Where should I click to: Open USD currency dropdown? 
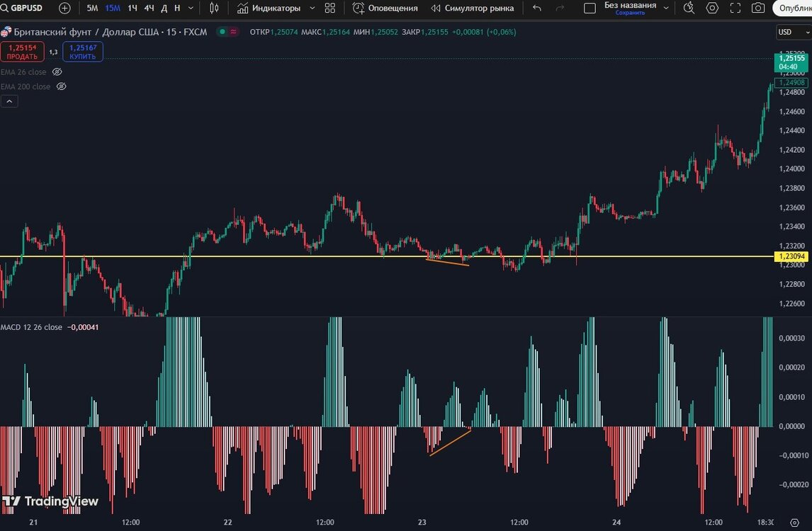793,32
